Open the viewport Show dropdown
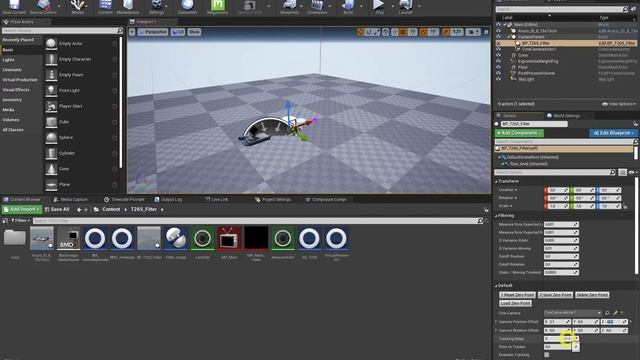 194,32
